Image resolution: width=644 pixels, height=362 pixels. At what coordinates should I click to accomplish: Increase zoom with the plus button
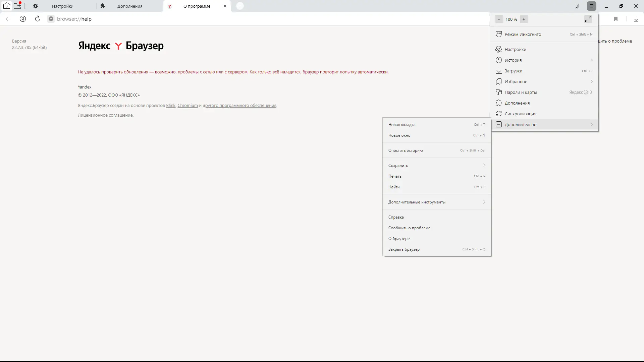click(524, 19)
